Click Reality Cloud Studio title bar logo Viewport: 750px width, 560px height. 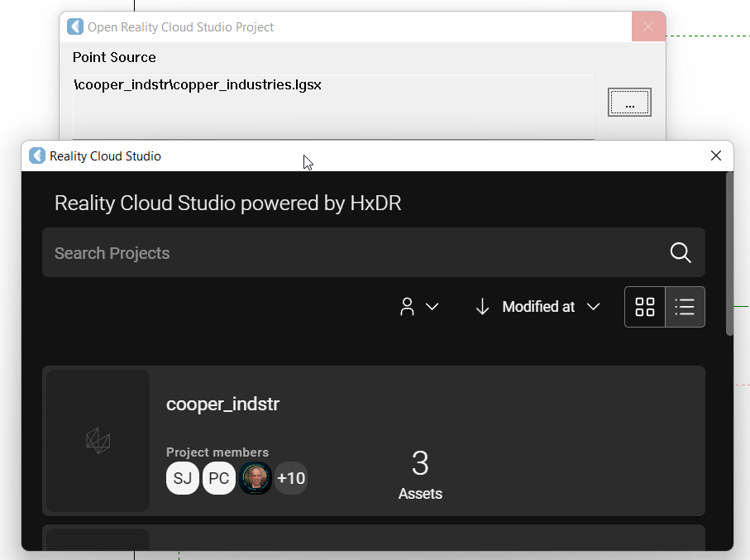pyautogui.click(x=37, y=156)
